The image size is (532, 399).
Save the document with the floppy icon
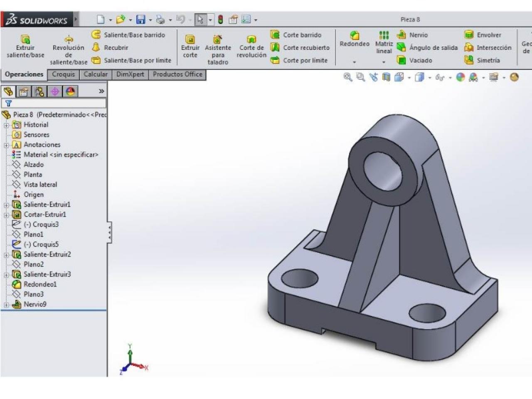point(140,20)
